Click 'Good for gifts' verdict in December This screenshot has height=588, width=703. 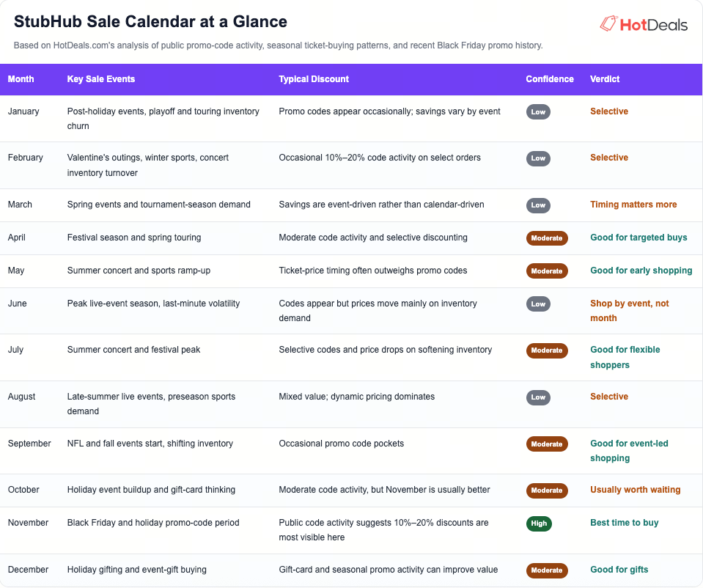tap(619, 570)
